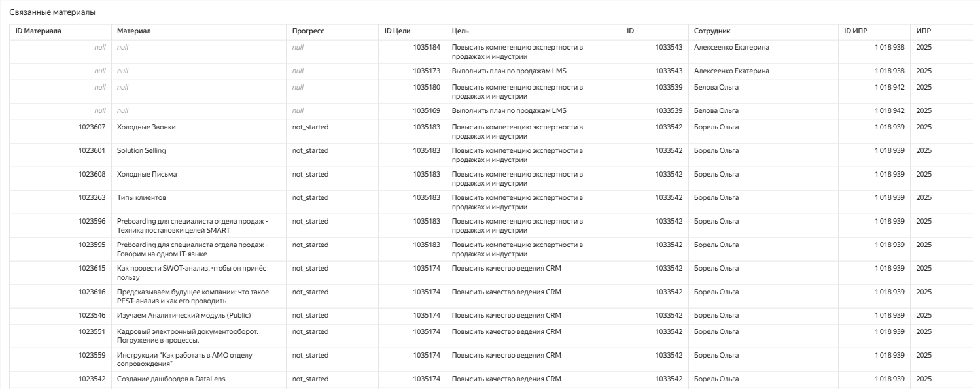Select Создание дашбордов в DataLens cell
The image size is (980, 389).
pos(171,379)
